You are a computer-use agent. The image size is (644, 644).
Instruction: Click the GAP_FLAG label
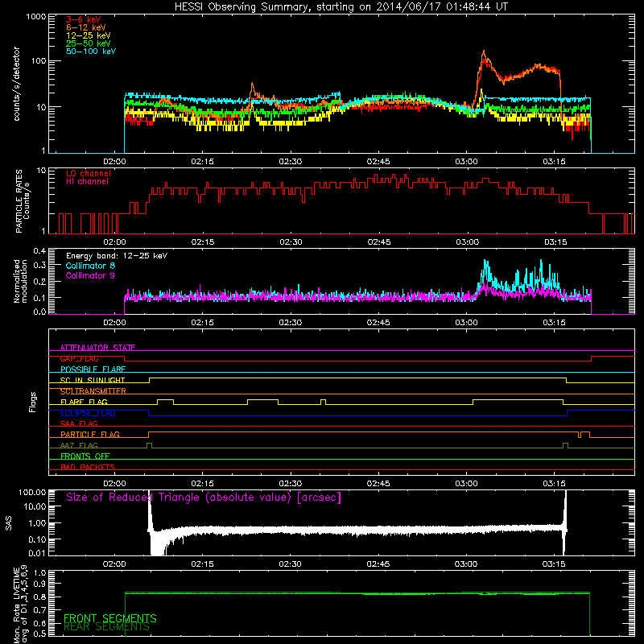(79, 358)
